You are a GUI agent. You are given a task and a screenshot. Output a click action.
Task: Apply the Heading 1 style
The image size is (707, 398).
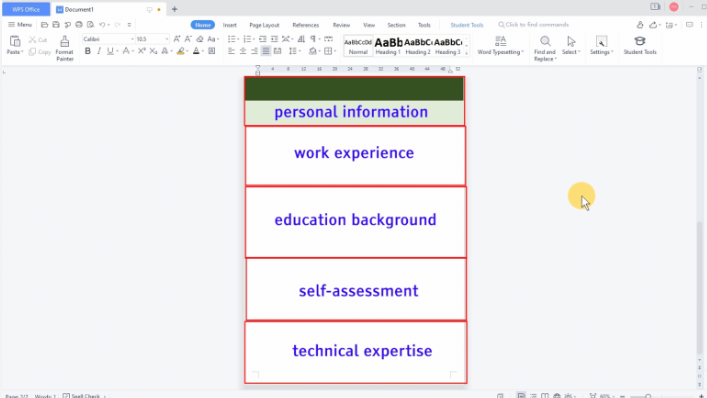pos(388,46)
